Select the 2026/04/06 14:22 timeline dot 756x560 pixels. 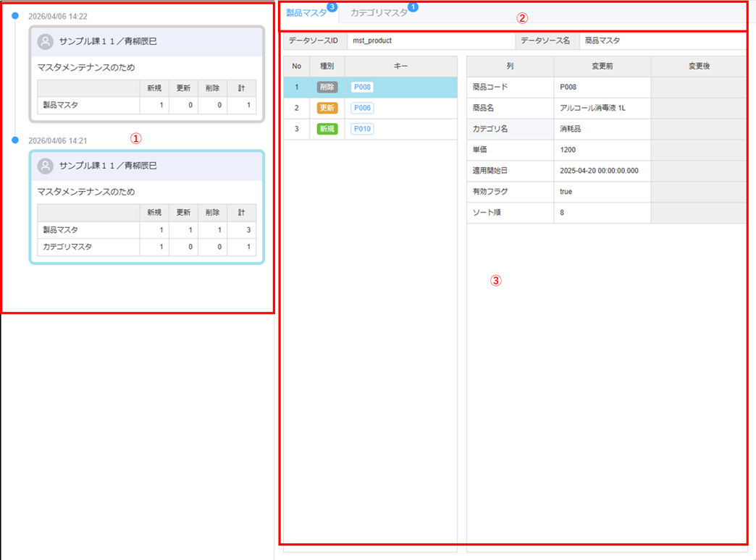coord(15,16)
